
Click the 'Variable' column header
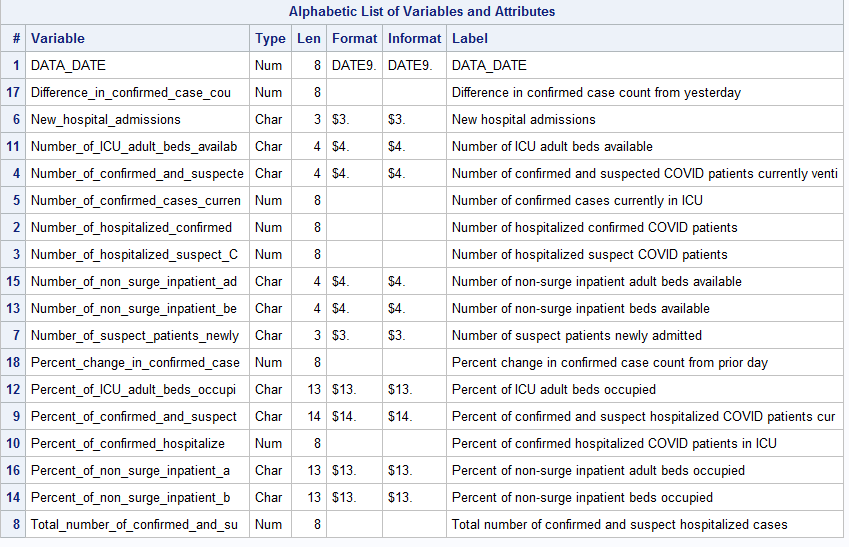[58, 38]
